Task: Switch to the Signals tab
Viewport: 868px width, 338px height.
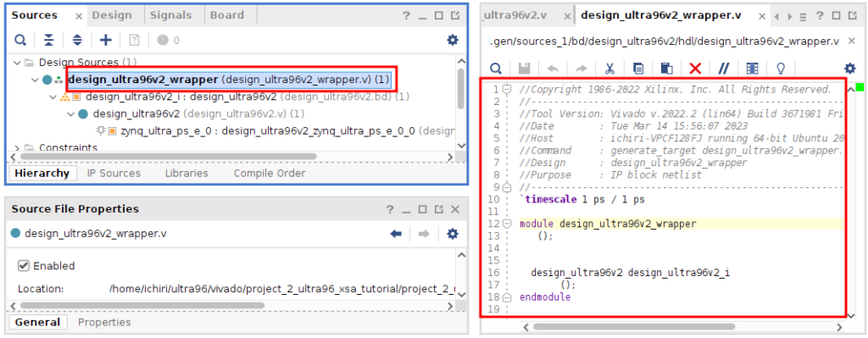Action: click(x=171, y=15)
